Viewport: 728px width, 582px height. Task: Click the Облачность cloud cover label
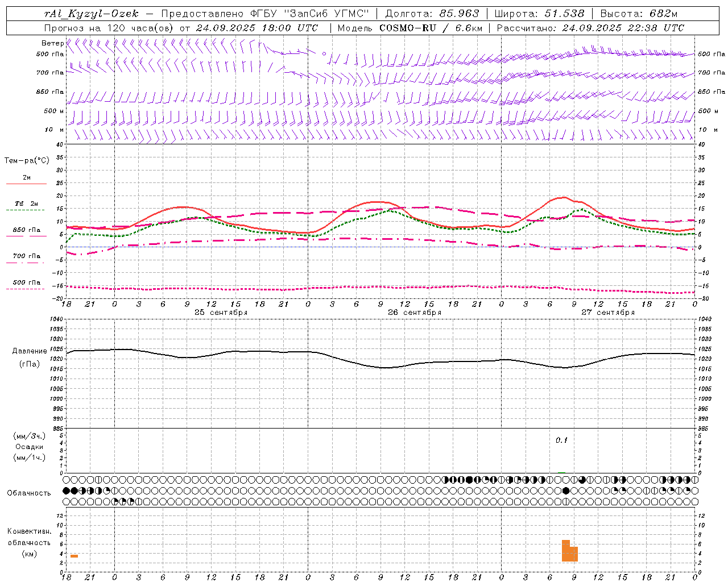(x=29, y=493)
